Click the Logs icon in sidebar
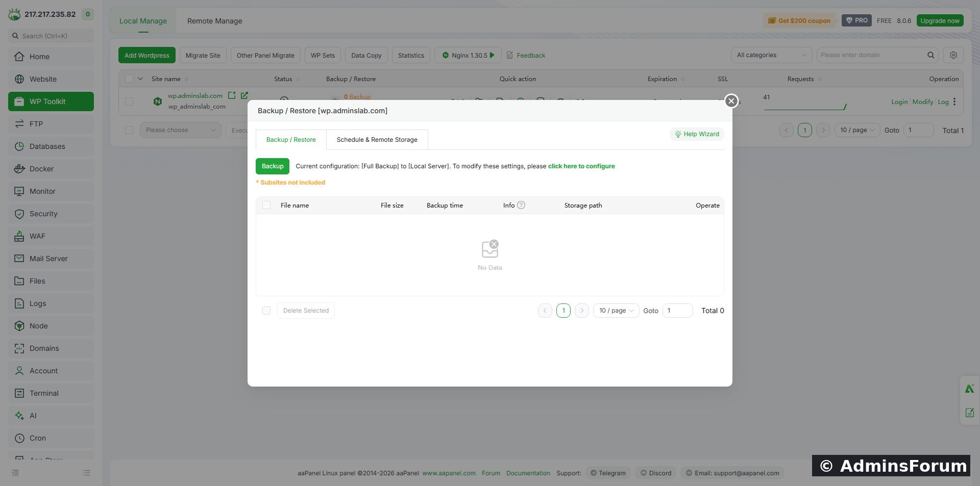980x486 pixels. pyautogui.click(x=19, y=303)
